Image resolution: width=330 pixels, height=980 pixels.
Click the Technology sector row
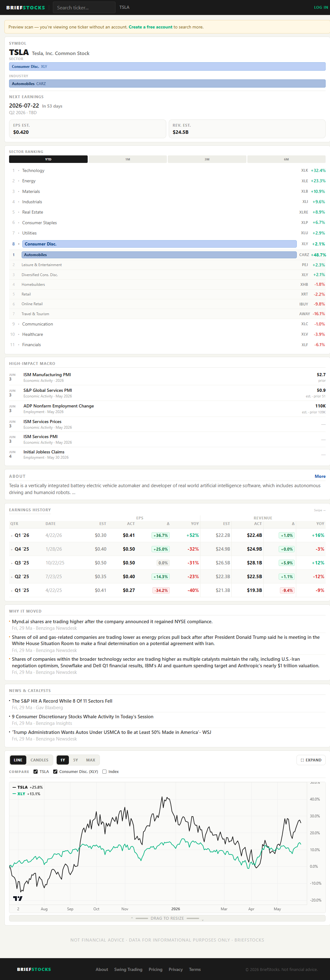(167, 170)
